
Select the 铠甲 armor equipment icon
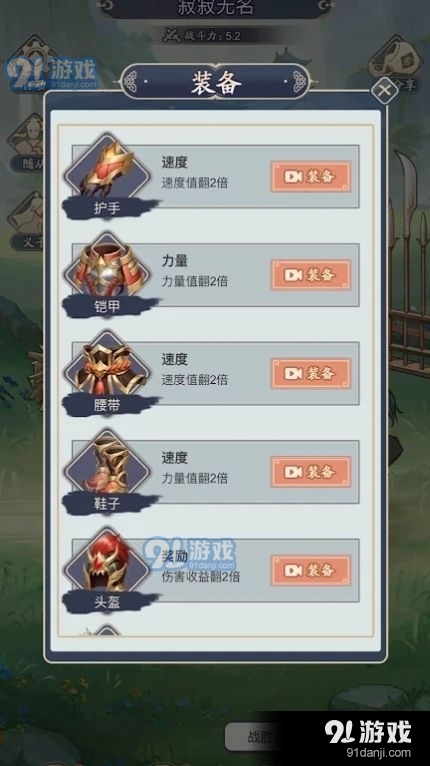click(x=107, y=268)
